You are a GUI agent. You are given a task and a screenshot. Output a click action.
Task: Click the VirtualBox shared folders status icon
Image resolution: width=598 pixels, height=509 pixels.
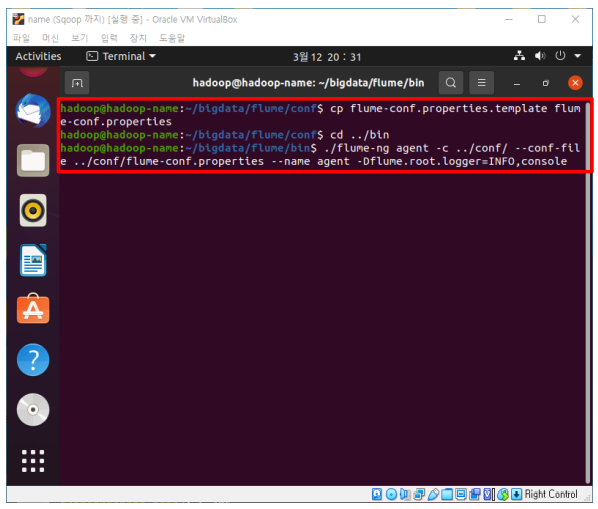point(447,494)
